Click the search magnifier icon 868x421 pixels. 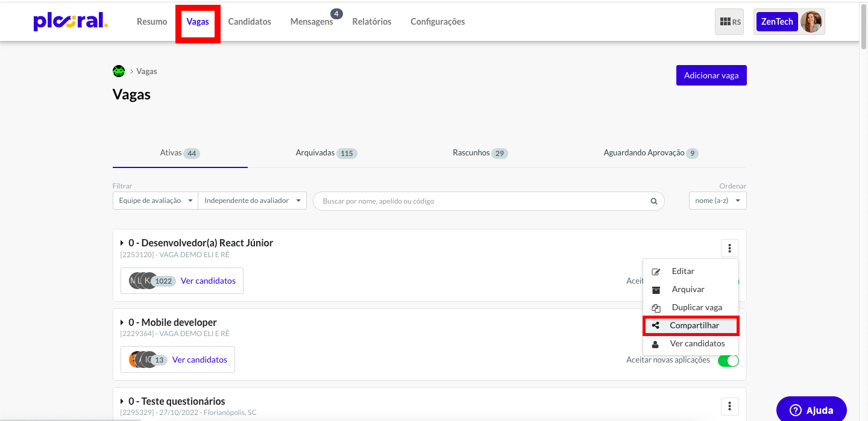pyautogui.click(x=654, y=201)
